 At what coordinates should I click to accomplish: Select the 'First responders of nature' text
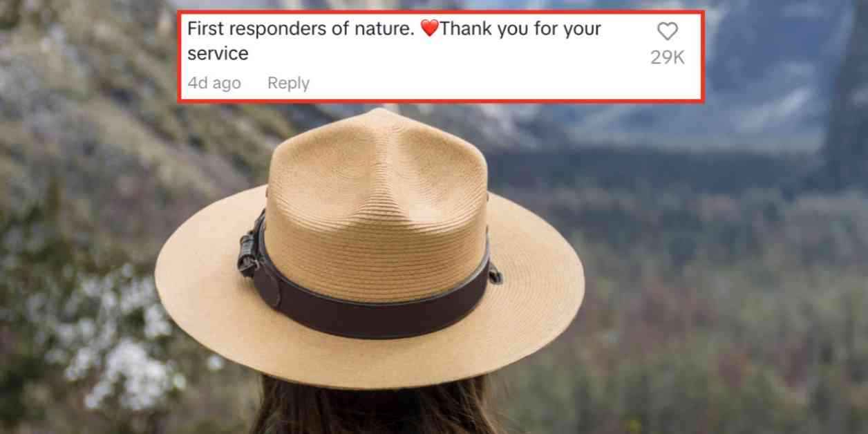[x=302, y=29]
